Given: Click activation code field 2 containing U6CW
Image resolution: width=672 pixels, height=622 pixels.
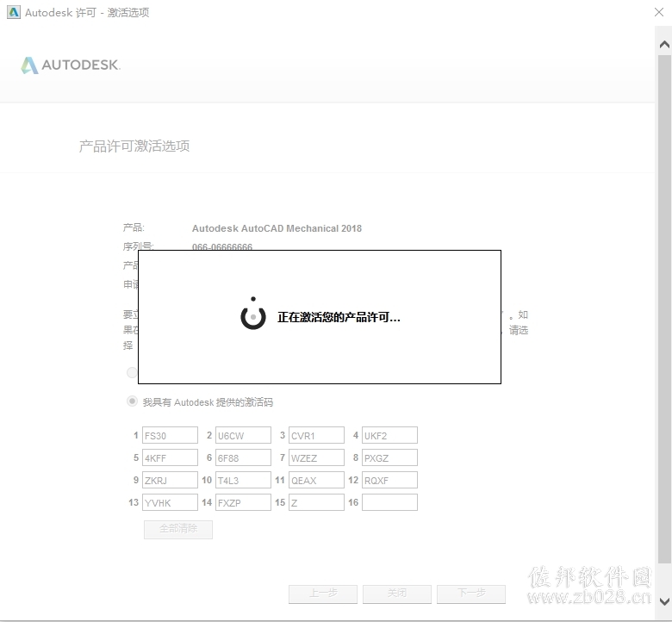Looking at the screenshot, I should click(x=243, y=435).
